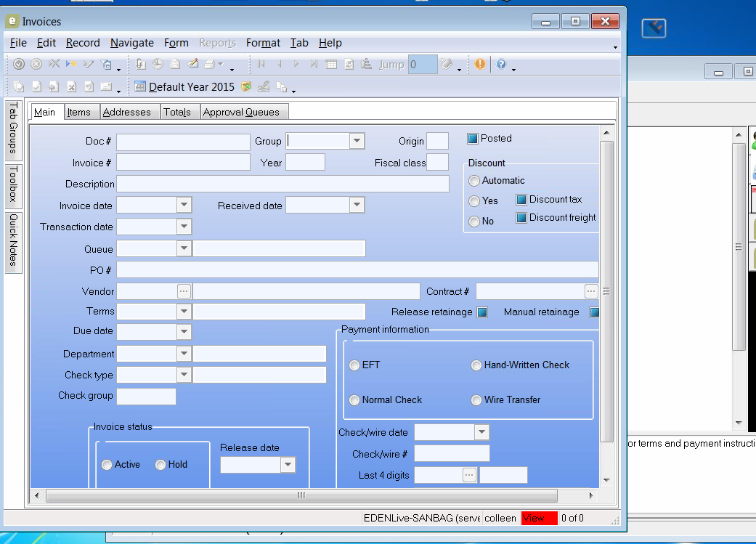This screenshot has height=544, width=756.
Task: Open help via blue question mark icon
Action: click(501, 64)
